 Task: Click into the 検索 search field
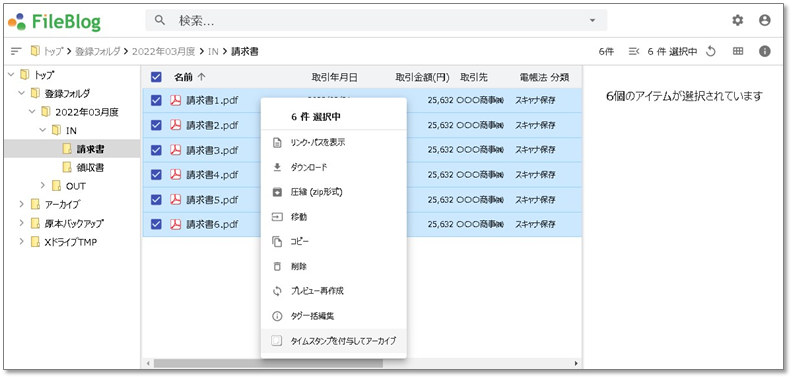376,20
